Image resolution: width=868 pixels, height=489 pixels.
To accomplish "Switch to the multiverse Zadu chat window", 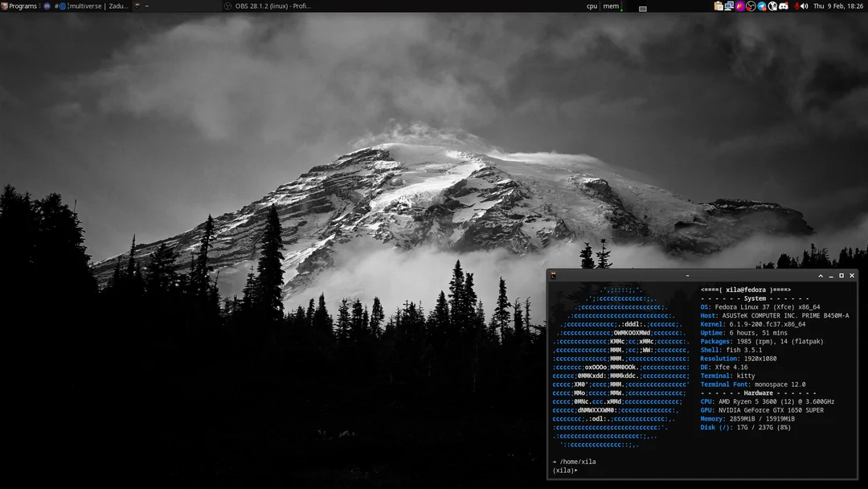I will pyautogui.click(x=88, y=5).
